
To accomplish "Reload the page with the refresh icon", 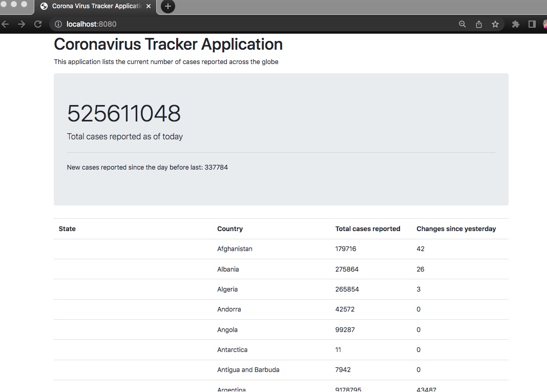I will click(38, 24).
